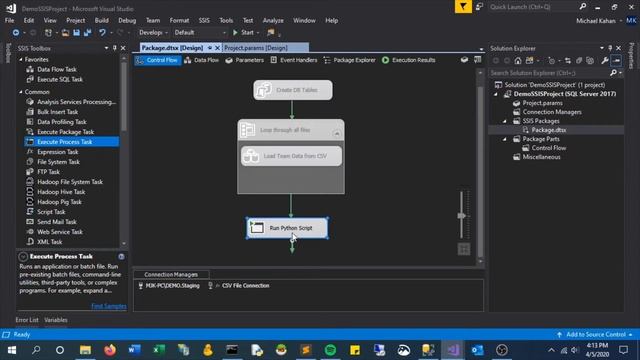This screenshot has width=640, height=360.
Task: Show Execution Results tab
Action: point(409,60)
